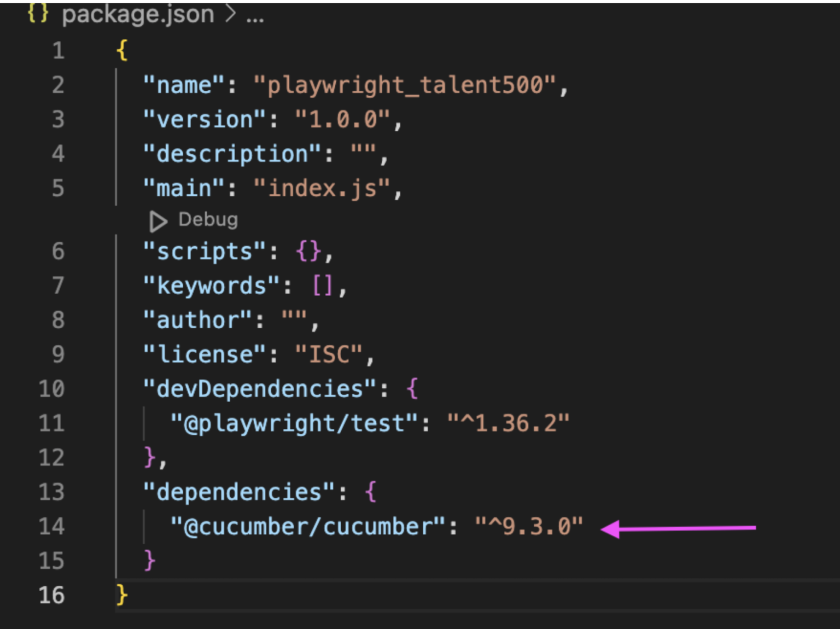The height and width of the screenshot is (629, 840).
Task: Click the package.json breadcrumb label
Action: 138,14
